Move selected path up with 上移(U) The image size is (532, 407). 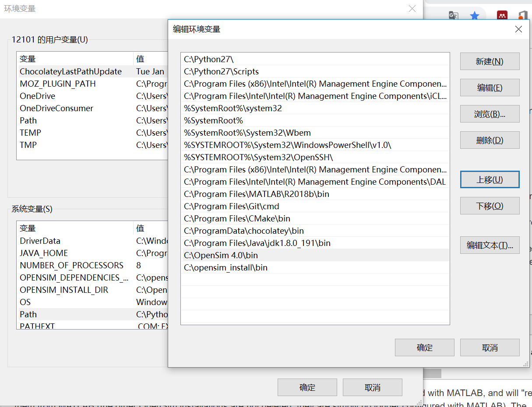490,179
